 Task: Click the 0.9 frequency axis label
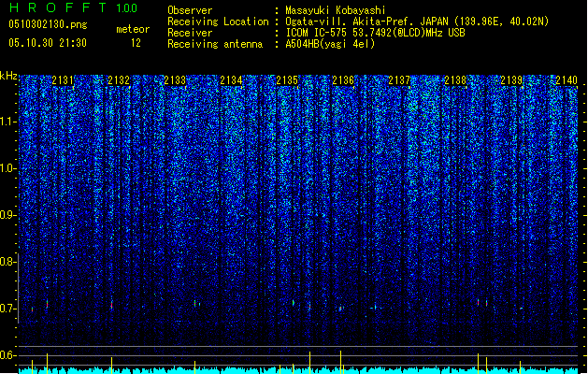(7, 215)
